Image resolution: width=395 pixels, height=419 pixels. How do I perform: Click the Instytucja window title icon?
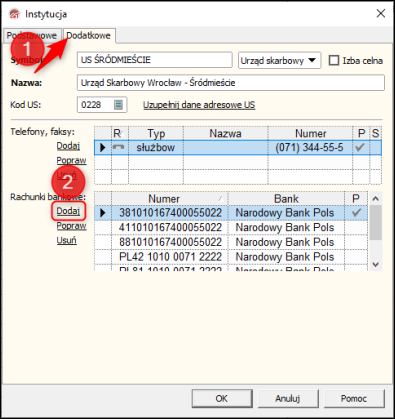pyautogui.click(x=15, y=14)
